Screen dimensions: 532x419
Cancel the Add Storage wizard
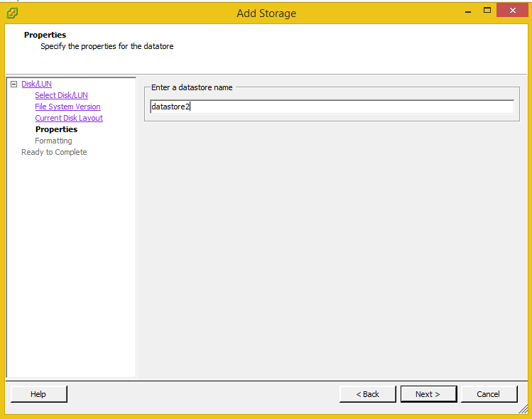(488, 394)
